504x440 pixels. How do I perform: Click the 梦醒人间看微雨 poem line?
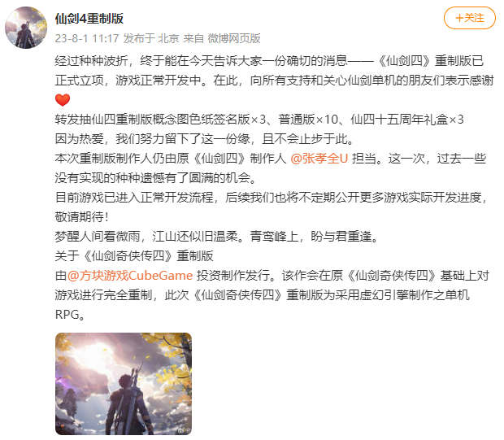click(x=218, y=237)
